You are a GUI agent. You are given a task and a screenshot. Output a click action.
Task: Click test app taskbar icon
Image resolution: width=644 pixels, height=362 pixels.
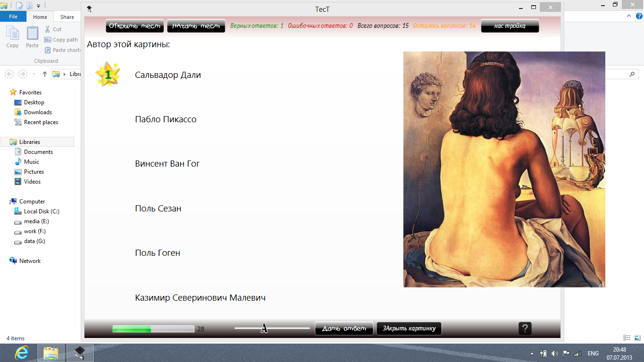(x=80, y=353)
